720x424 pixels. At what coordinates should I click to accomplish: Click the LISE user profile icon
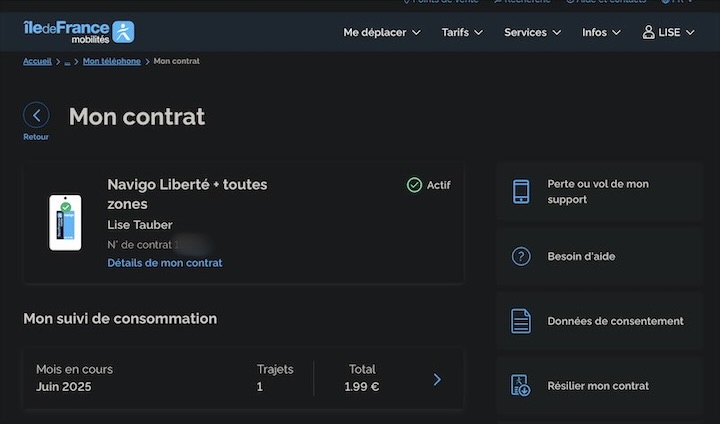click(x=648, y=32)
